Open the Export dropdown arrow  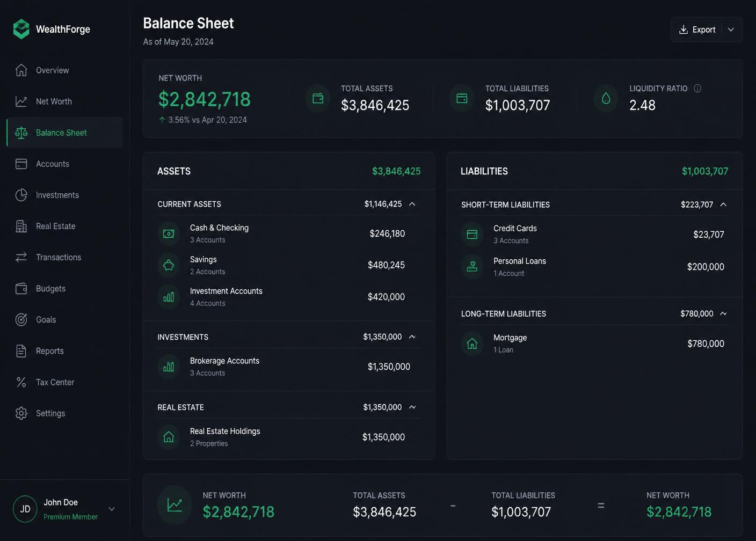pyautogui.click(x=731, y=30)
